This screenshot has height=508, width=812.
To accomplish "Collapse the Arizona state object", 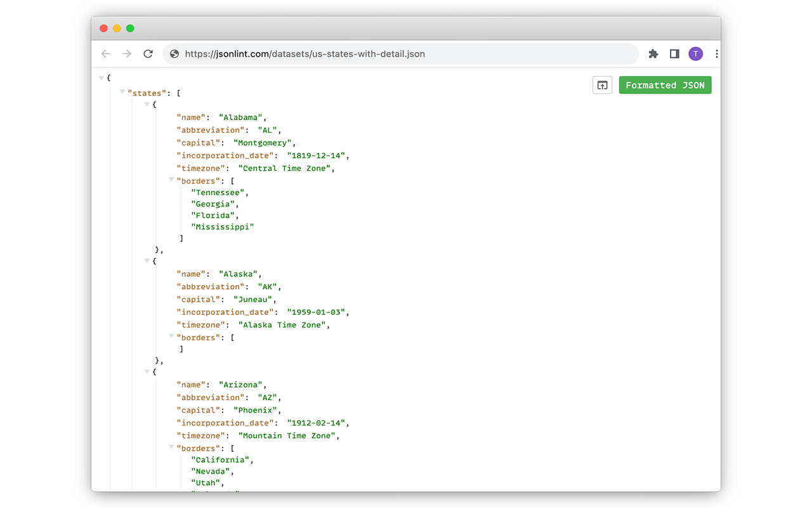I will pos(147,371).
